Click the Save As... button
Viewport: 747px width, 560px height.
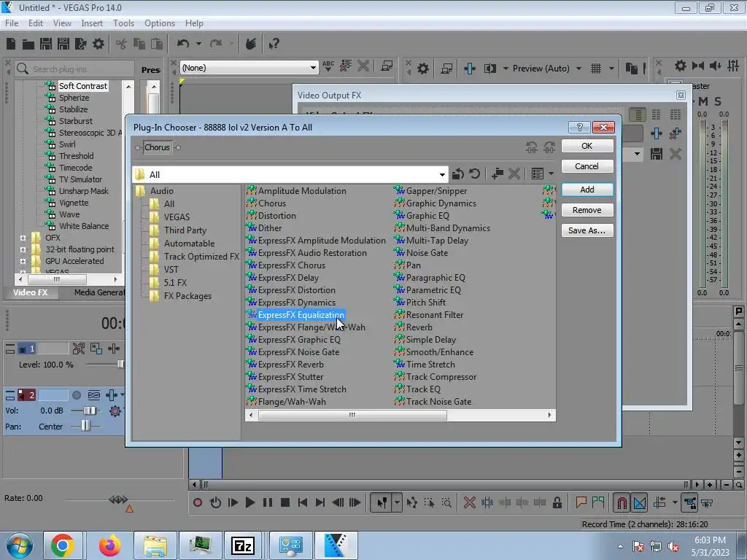(587, 230)
